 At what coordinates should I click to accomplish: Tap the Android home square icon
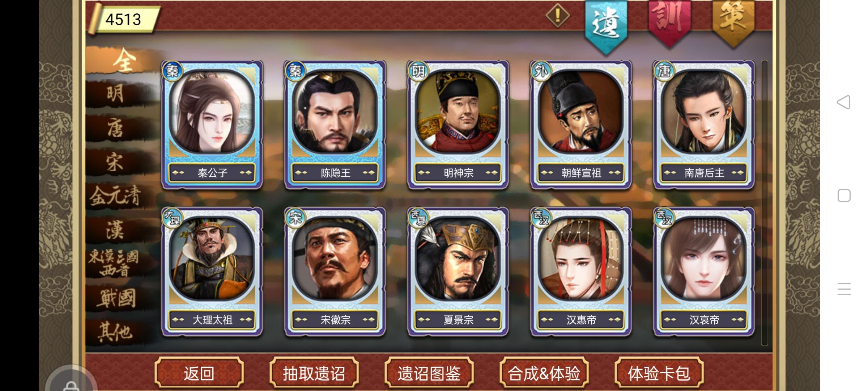click(844, 195)
